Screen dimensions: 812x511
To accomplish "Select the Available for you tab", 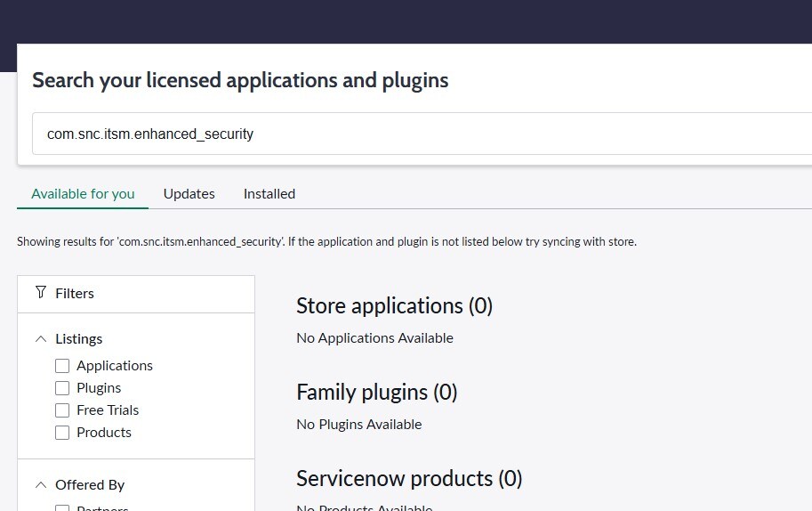I will click(83, 193).
